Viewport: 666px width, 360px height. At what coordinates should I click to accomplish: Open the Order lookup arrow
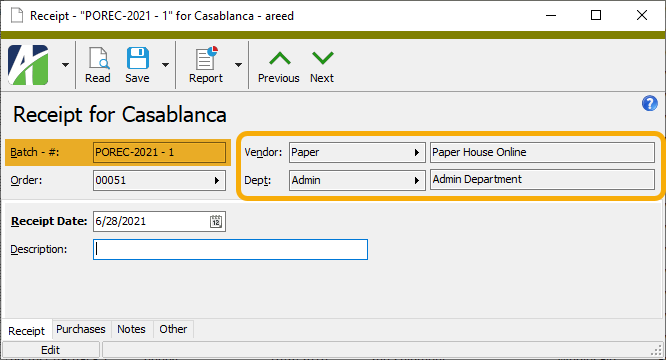click(217, 180)
